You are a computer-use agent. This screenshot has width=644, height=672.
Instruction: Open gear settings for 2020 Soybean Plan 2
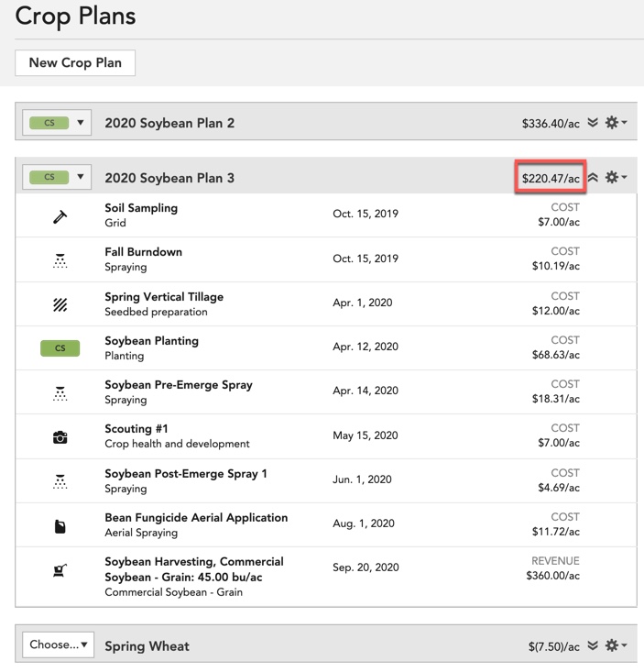(616, 123)
